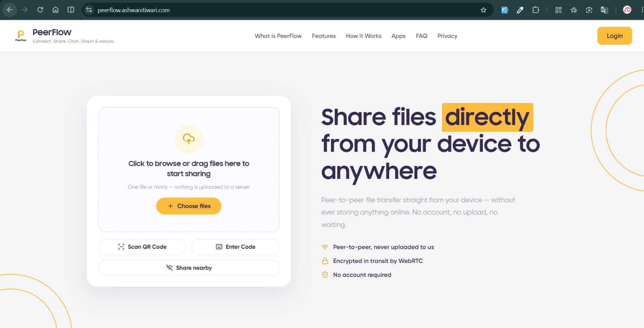Viewport: 644px width, 328px height.
Task: Toggle the split view sidebar icon
Action: tap(71, 10)
